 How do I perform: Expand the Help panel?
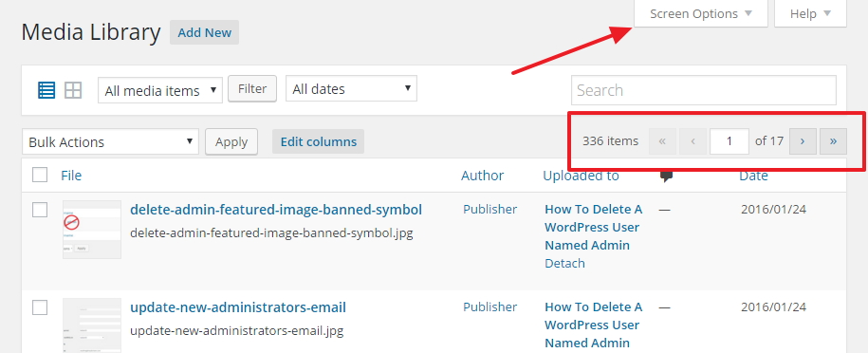[810, 13]
